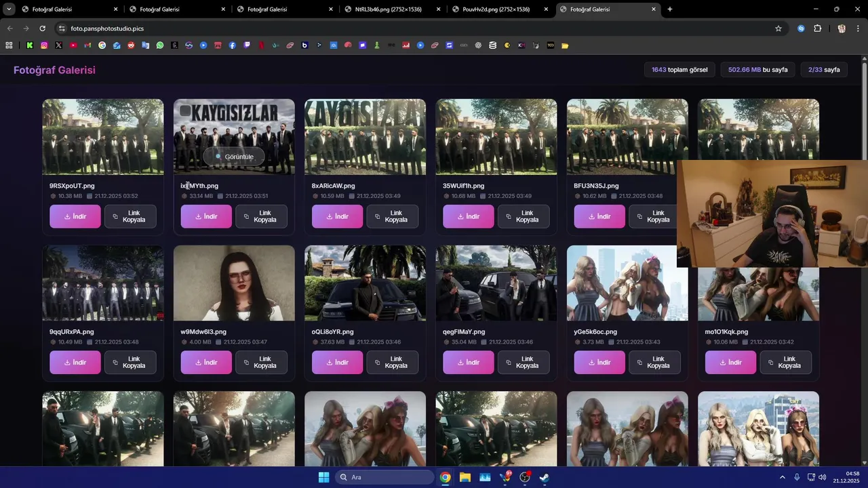Image resolution: width=868 pixels, height=488 pixels.
Task: Open the Reddit bookmark
Action: tap(131, 45)
